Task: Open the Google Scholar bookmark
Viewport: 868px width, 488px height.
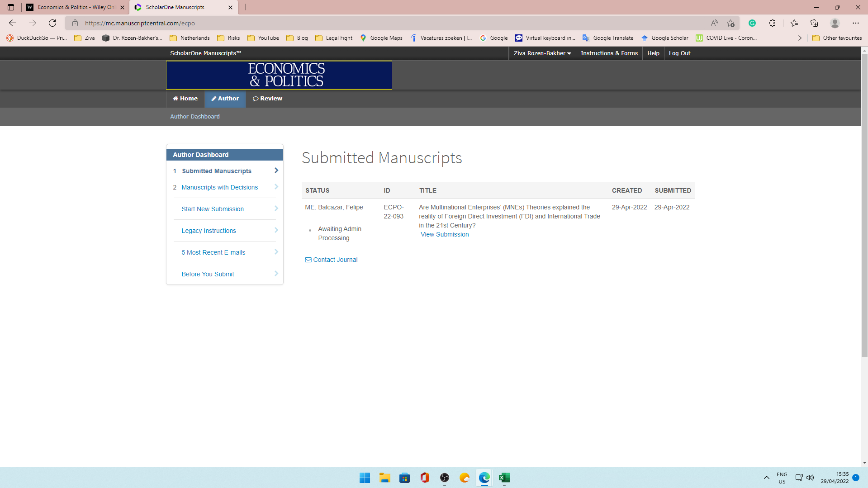Action: point(665,38)
